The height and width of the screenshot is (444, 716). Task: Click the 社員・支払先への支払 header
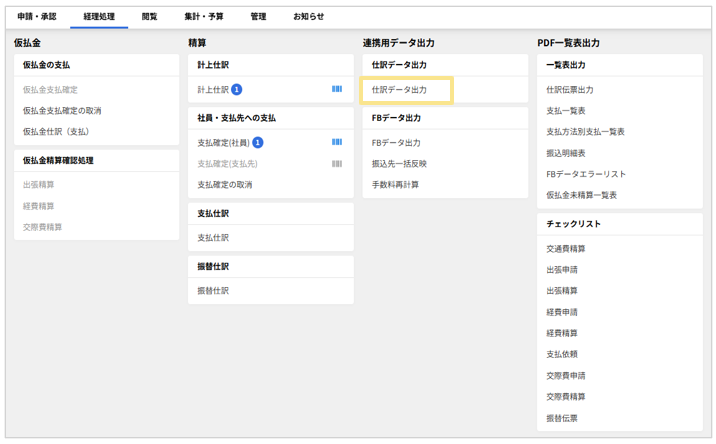click(237, 118)
